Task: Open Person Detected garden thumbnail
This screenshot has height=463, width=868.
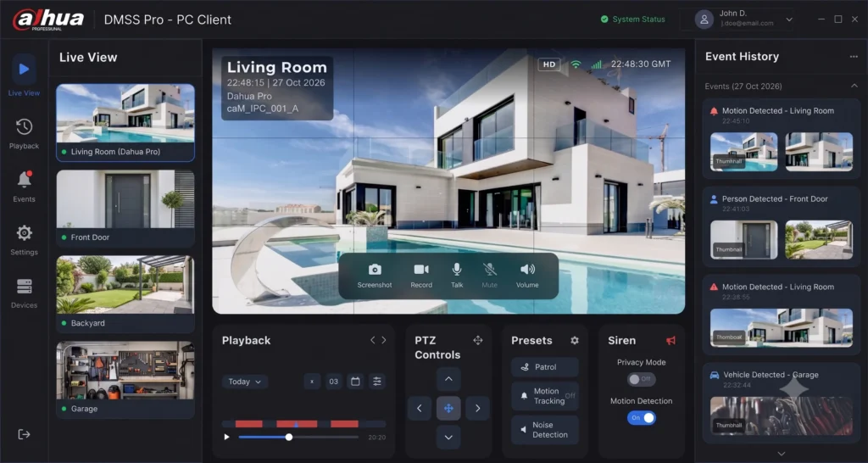Action: coord(819,240)
